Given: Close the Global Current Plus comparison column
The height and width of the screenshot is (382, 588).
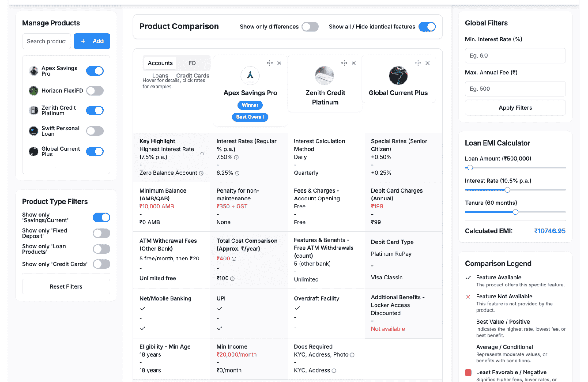Looking at the screenshot, I should (428, 63).
